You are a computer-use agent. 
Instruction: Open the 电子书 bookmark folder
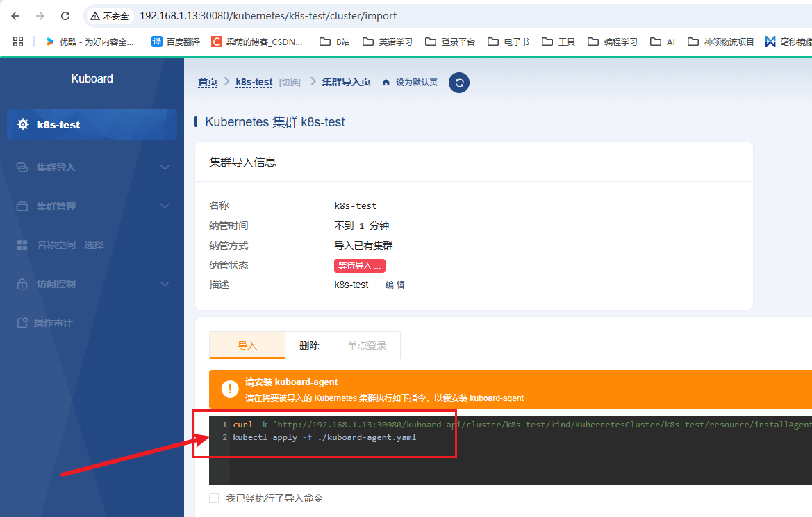click(508, 42)
